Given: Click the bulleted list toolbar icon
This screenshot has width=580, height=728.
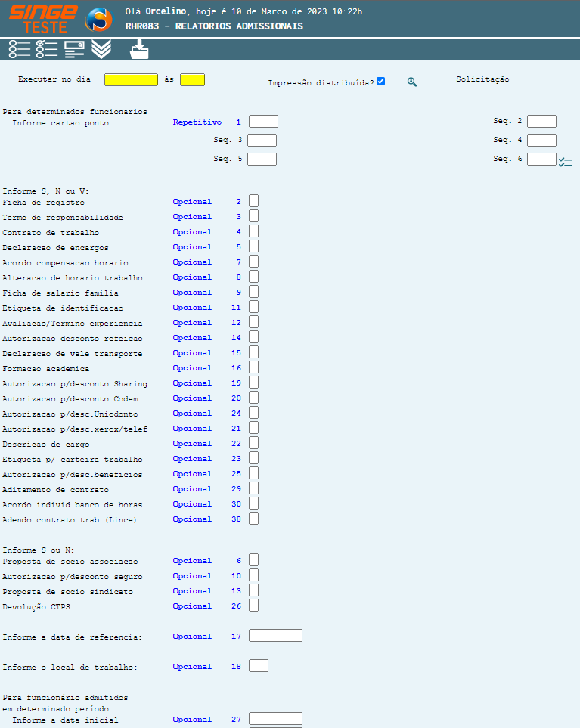Looking at the screenshot, I should point(20,49).
